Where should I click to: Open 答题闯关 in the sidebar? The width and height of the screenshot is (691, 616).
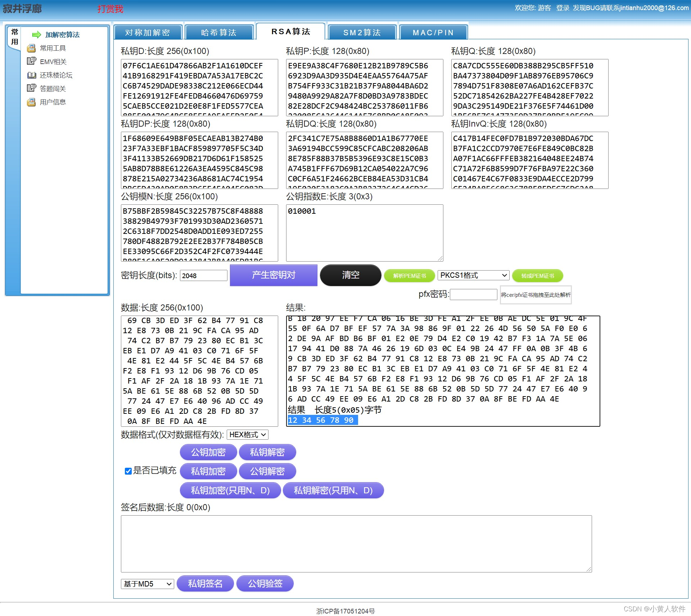(53, 89)
